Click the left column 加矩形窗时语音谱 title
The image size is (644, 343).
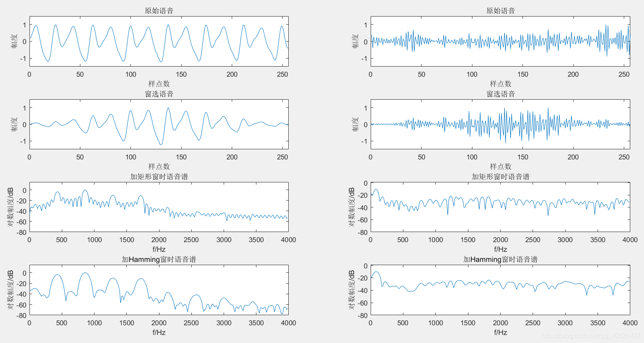tap(159, 177)
